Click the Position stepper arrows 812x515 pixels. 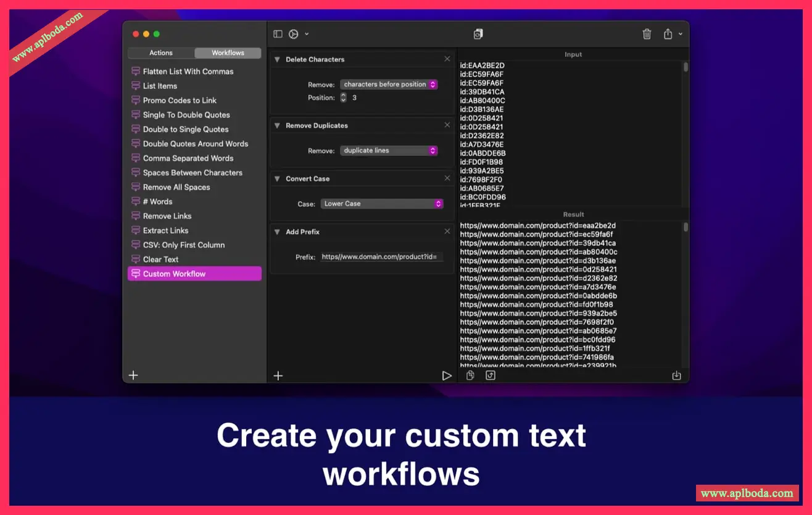tap(344, 98)
